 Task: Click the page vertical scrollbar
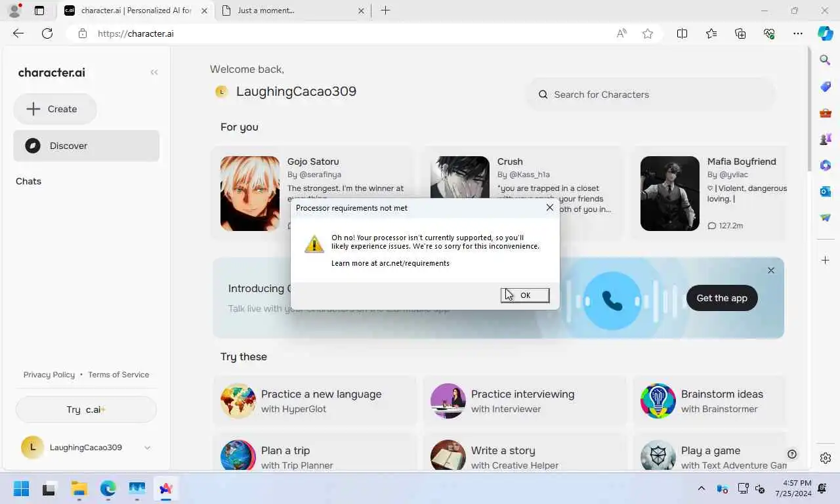pyautogui.click(x=809, y=108)
